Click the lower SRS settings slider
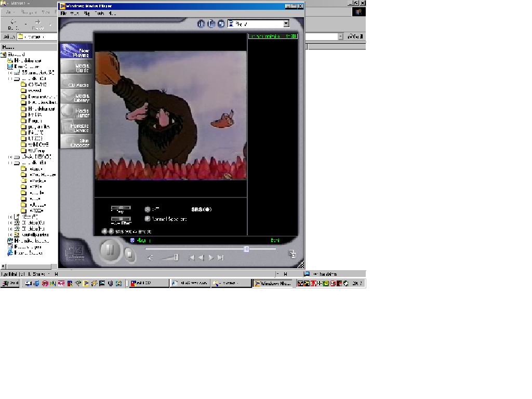Viewport: 532px width, 399px height. [x=121, y=219]
